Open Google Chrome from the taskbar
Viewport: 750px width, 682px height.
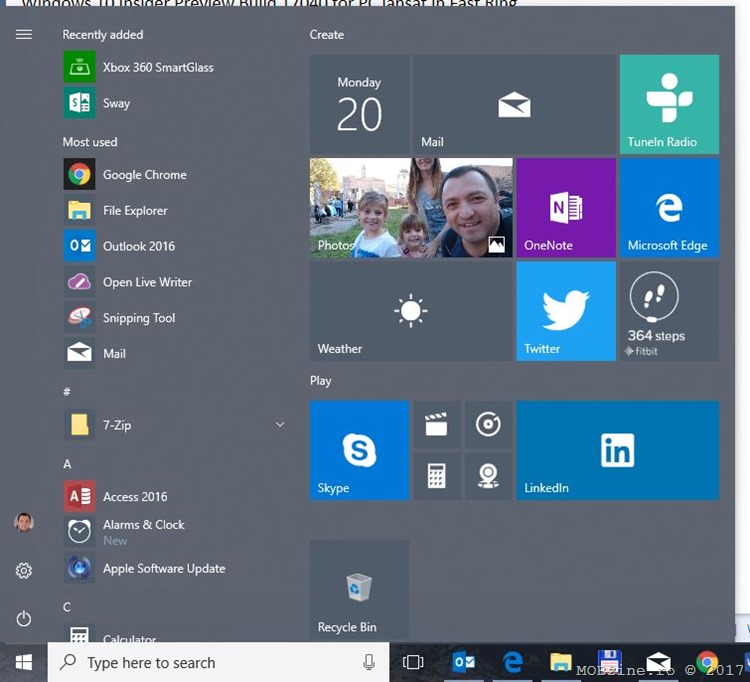(707, 662)
